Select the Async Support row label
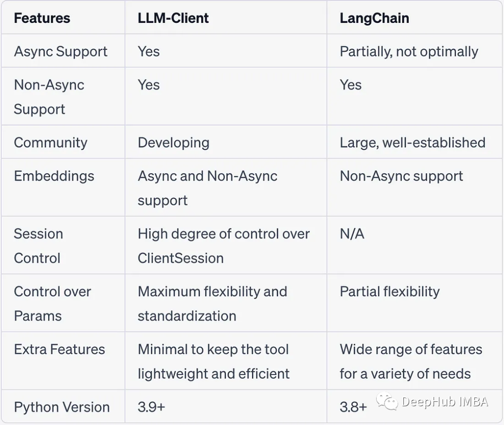This screenshot has width=504, height=425. point(61,51)
